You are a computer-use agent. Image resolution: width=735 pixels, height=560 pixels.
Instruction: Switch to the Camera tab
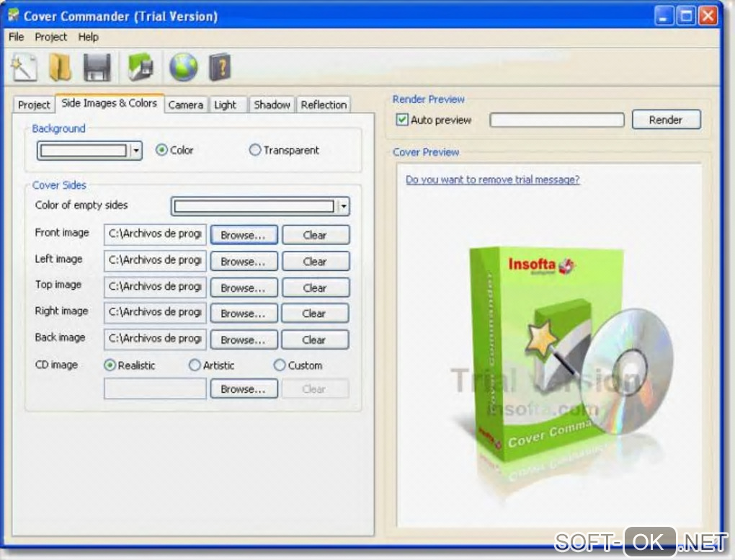[186, 105]
